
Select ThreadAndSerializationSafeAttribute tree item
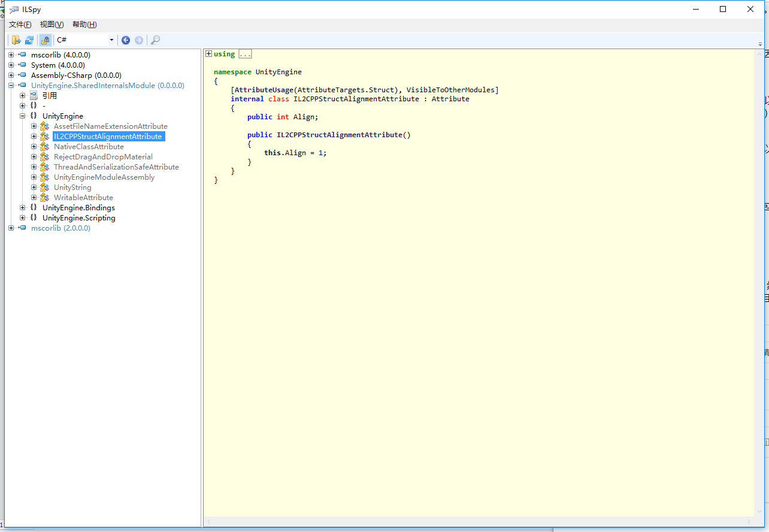[117, 167]
